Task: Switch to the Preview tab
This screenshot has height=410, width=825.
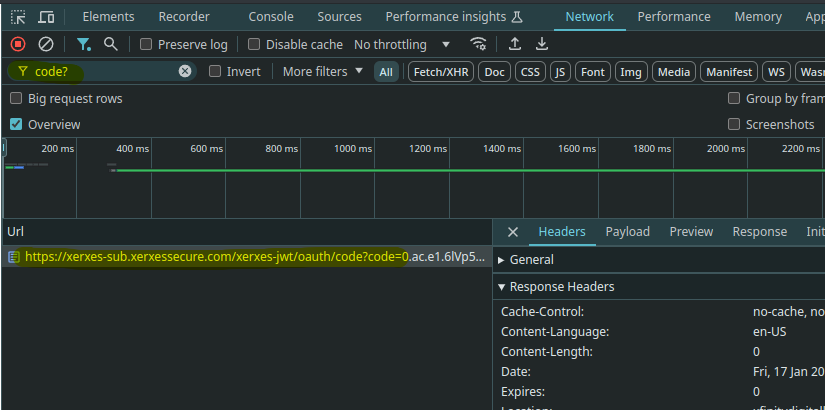Action: (691, 232)
